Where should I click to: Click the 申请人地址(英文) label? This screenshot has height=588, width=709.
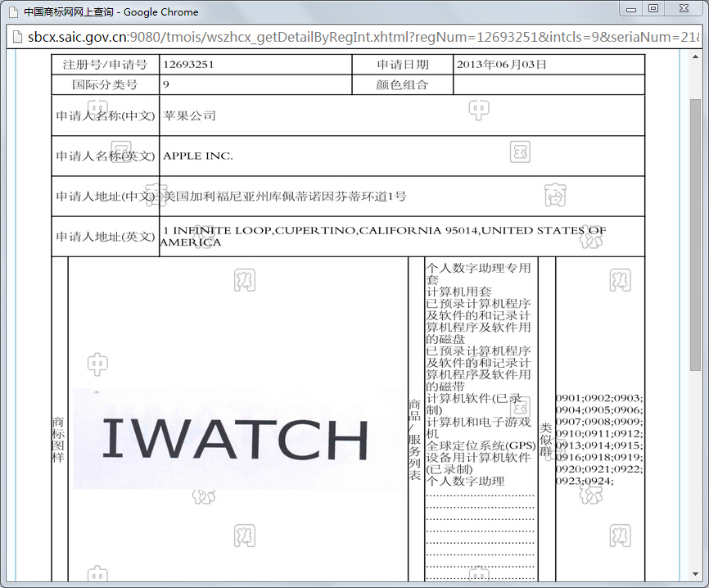pyautogui.click(x=106, y=237)
